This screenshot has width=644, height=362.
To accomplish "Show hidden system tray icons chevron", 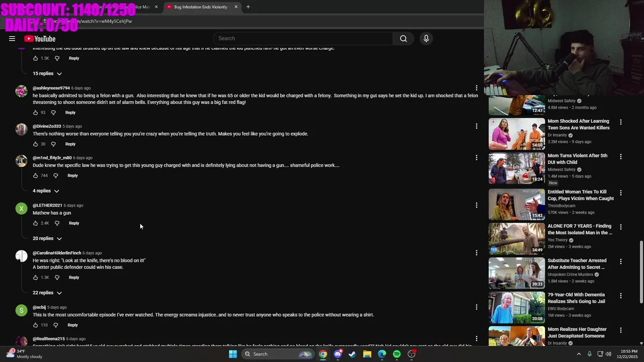I will point(579,354).
